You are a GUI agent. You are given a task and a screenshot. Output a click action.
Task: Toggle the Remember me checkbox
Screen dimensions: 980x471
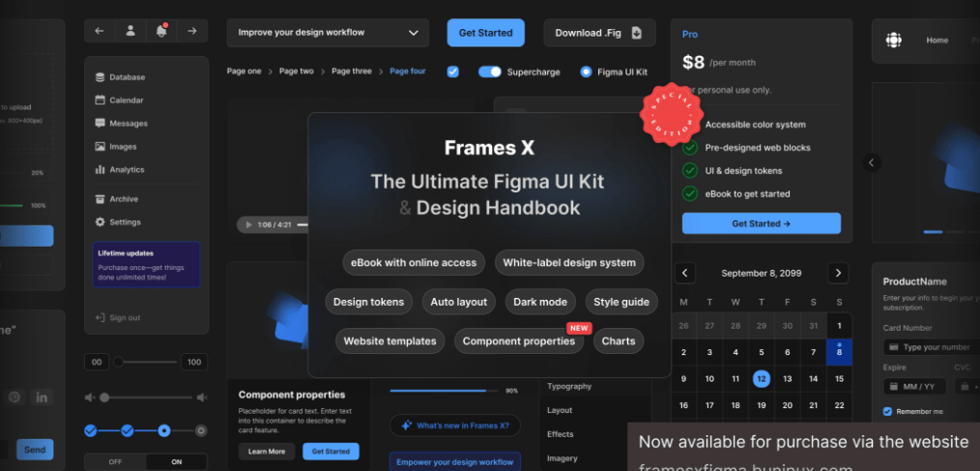pos(887,412)
